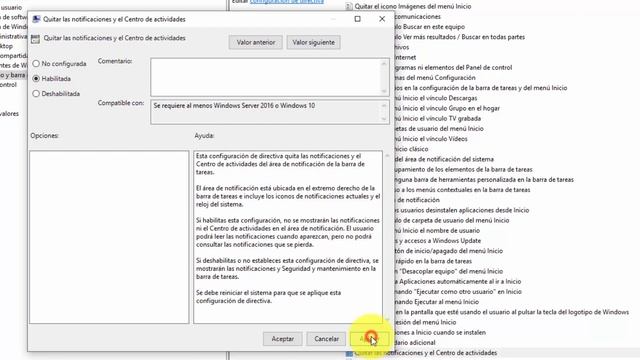Select policy ending 'elementos del Panel de control'
The image size is (640, 360).
point(453,68)
